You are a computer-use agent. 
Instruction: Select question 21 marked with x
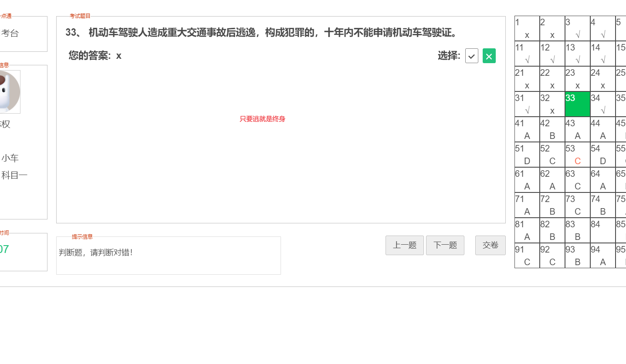526,79
